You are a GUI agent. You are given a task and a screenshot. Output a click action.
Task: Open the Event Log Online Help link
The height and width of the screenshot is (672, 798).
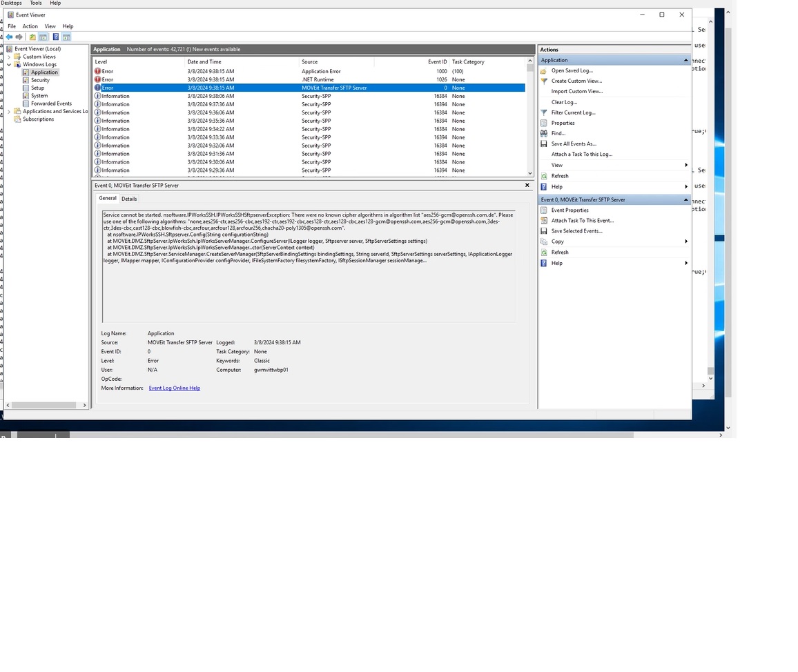pos(174,388)
